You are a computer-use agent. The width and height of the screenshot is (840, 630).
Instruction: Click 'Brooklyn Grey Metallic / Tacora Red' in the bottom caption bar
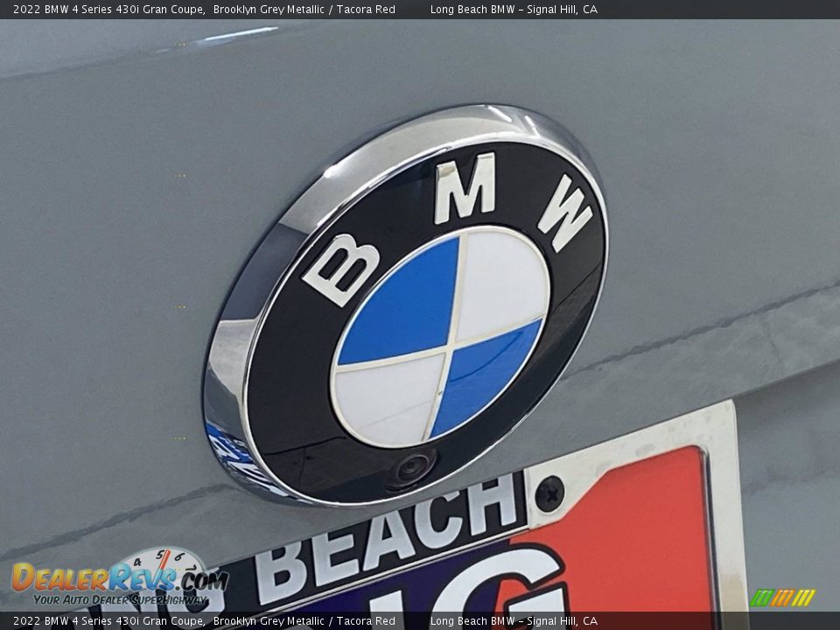[304, 621]
